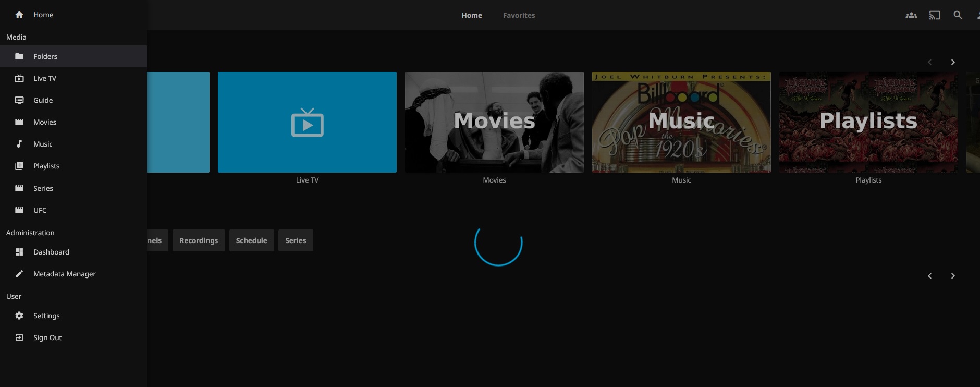Open the Movies library thumbnail
The image size is (980, 387).
494,122
